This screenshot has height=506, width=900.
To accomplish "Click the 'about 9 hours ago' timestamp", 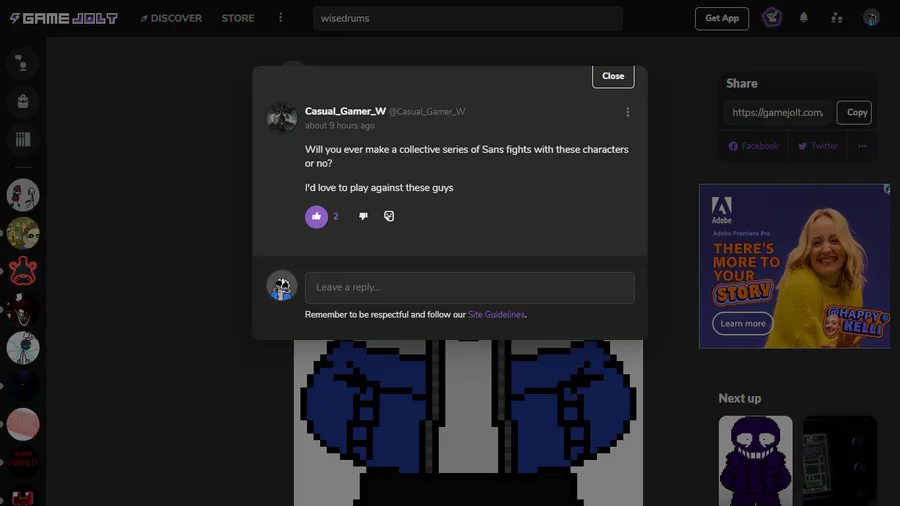I will [x=339, y=126].
